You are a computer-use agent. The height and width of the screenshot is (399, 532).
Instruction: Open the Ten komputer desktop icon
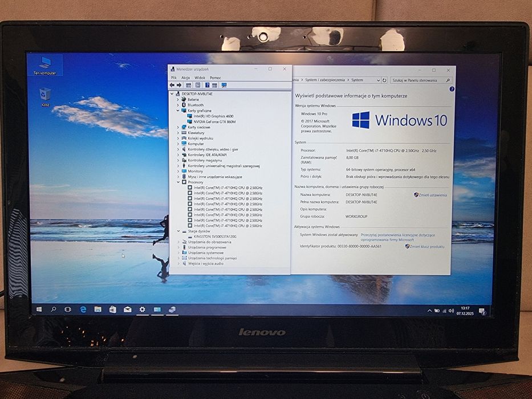45,66
